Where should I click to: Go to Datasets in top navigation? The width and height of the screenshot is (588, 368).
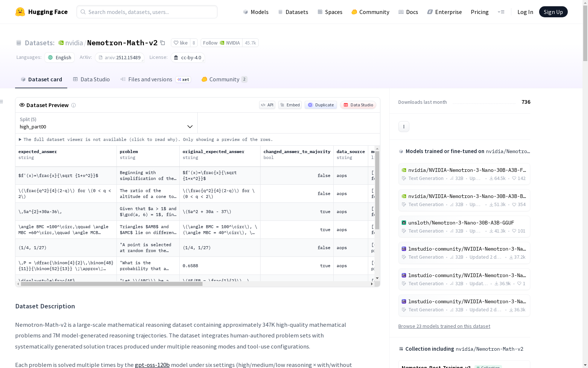(x=293, y=12)
